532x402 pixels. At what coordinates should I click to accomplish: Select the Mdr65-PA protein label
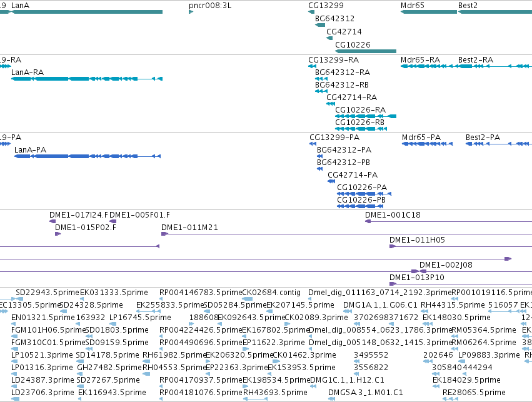pyautogui.click(x=421, y=138)
